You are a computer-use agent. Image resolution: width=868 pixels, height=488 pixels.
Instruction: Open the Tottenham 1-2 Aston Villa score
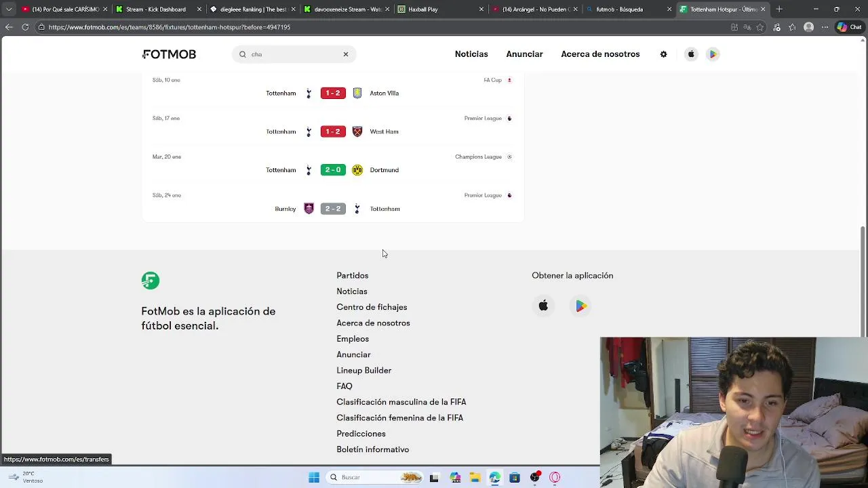pyautogui.click(x=333, y=94)
